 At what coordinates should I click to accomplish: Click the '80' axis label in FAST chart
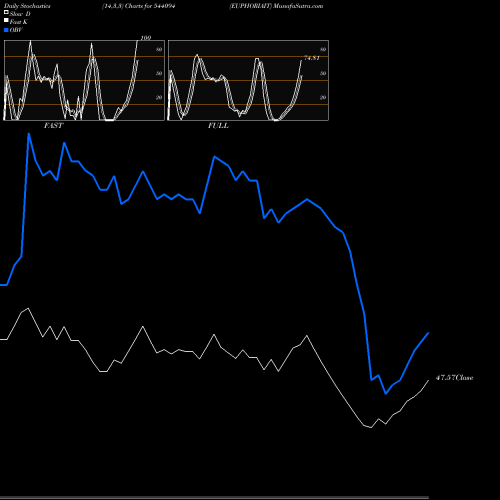coord(159,49)
